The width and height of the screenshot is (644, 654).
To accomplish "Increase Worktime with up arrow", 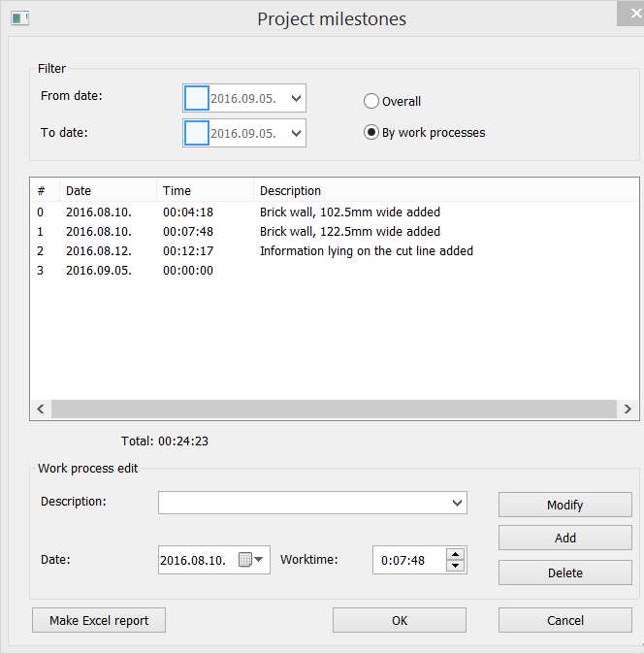I will [455, 554].
